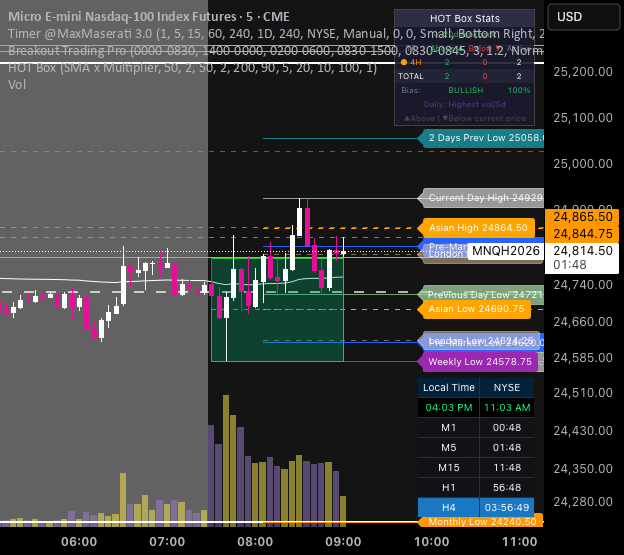Click the Asian High 24864.50 label
The height and width of the screenshot is (555, 624).
pos(476,228)
